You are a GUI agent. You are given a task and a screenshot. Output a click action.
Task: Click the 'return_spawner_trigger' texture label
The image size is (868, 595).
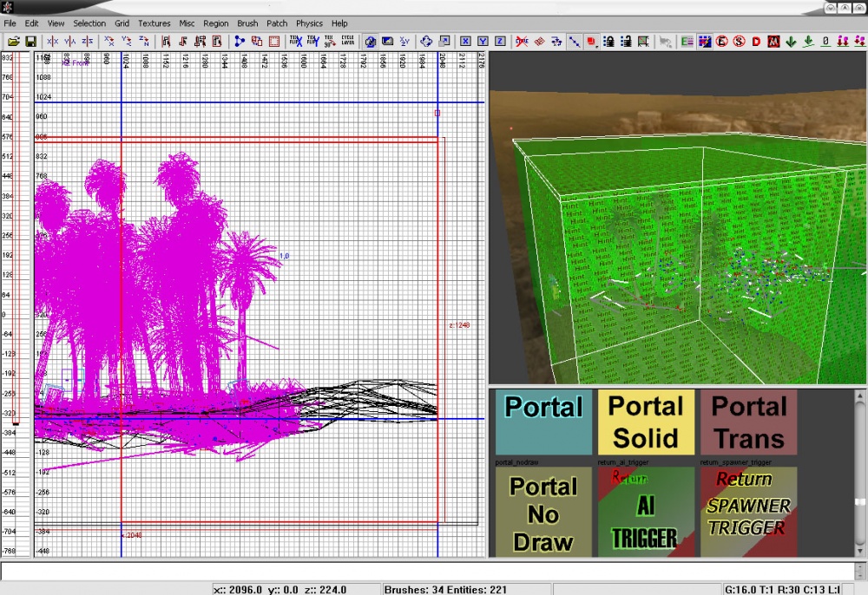coord(735,462)
